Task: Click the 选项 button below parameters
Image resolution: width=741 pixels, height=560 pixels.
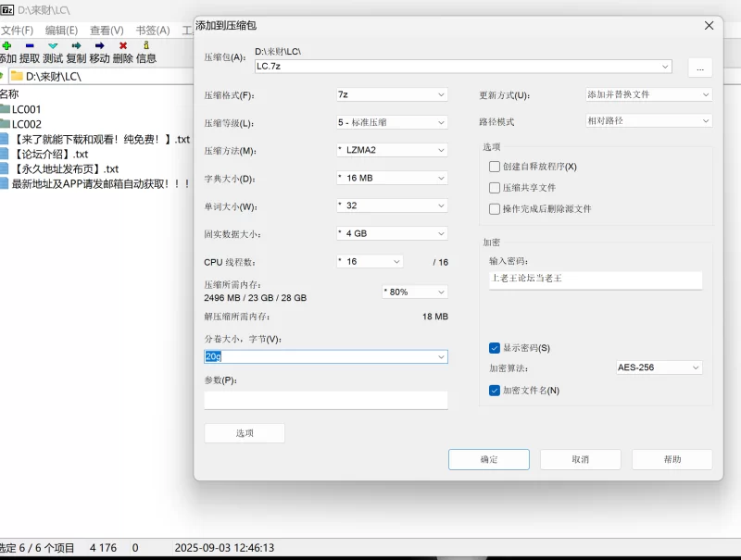Action: click(x=245, y=433)
